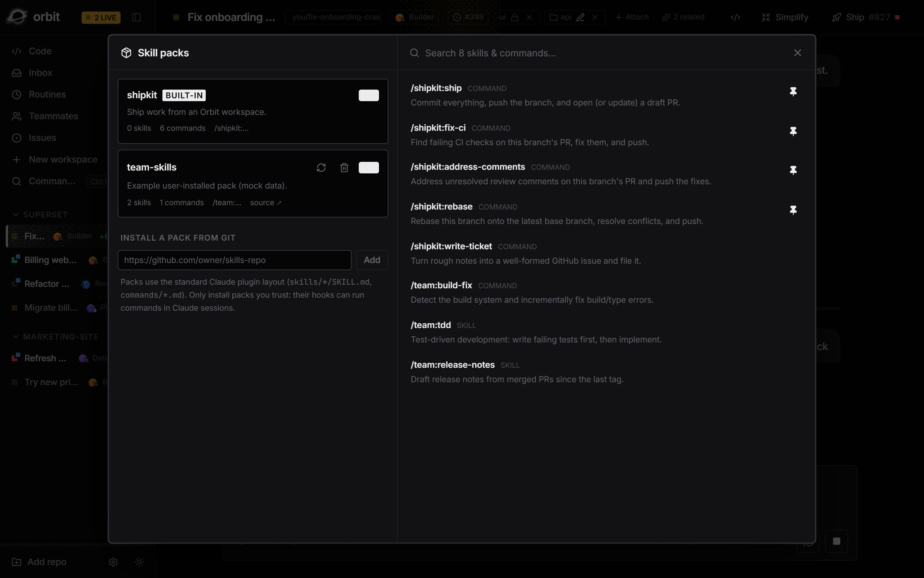Viewport: 924px width, 578px height.
Task: Select the Migrate bill... workspace
Action: (57, 308)
